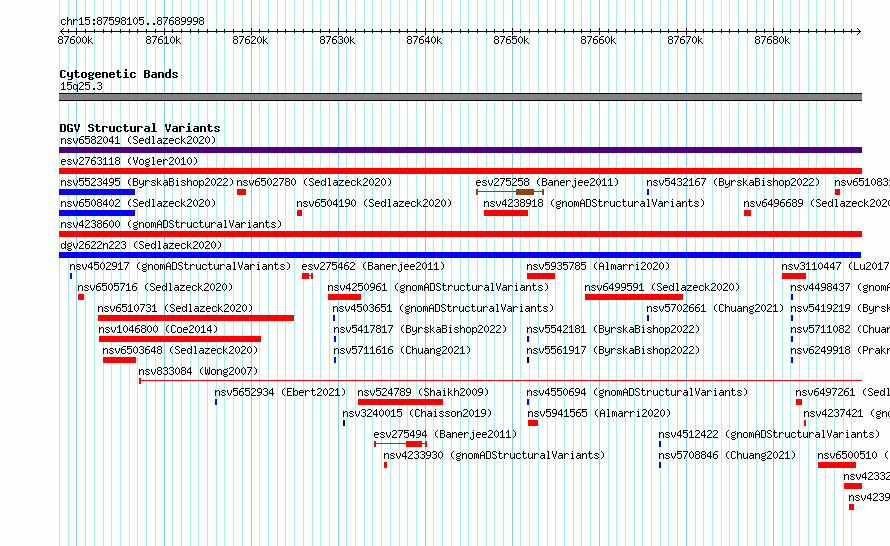Viewport: 890px width, 546px height.
Task: Select the blue dgv2622n223 variant bar
Action: tap(460, 255)
